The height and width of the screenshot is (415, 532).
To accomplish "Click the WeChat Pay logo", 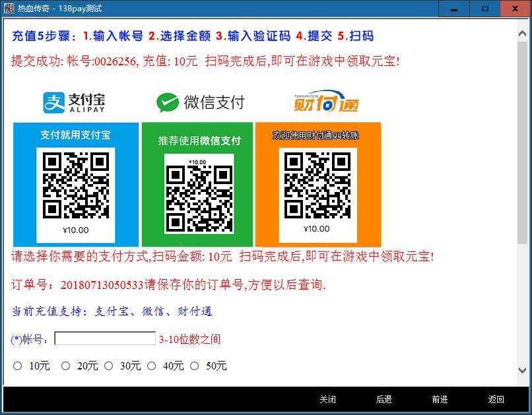I will (200, 102).
